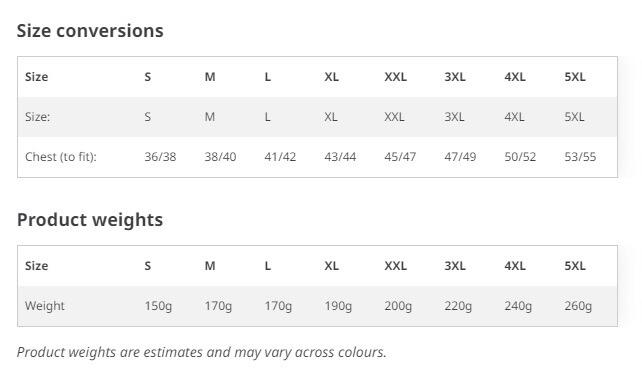Select the 150g weight cell
Image resolution: width=642 pixels, height=388 pixels.
pos(158,306)
